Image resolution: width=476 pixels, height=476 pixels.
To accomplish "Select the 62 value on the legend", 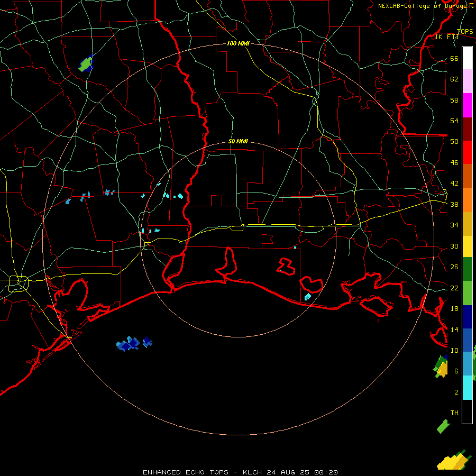I will click(x=454, y=79).
